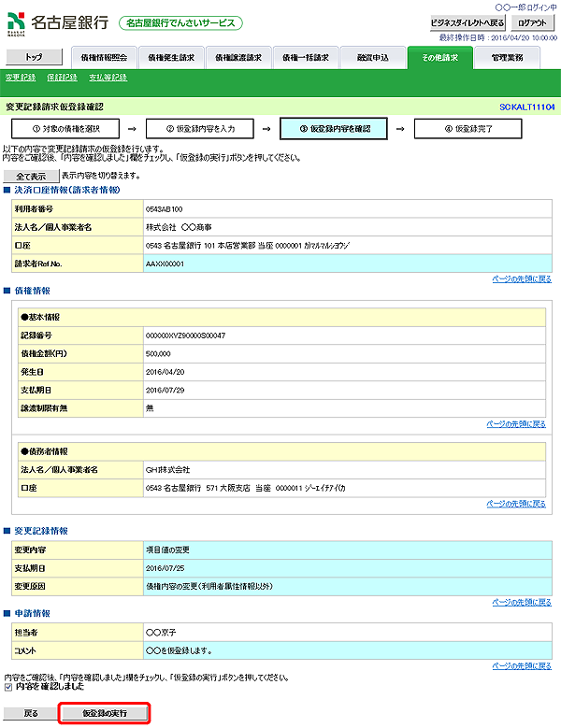The height and width of the screenshot is (728, 561).
Task: Click step ③ 仮登録内容を確認
Action: [334, 129]
